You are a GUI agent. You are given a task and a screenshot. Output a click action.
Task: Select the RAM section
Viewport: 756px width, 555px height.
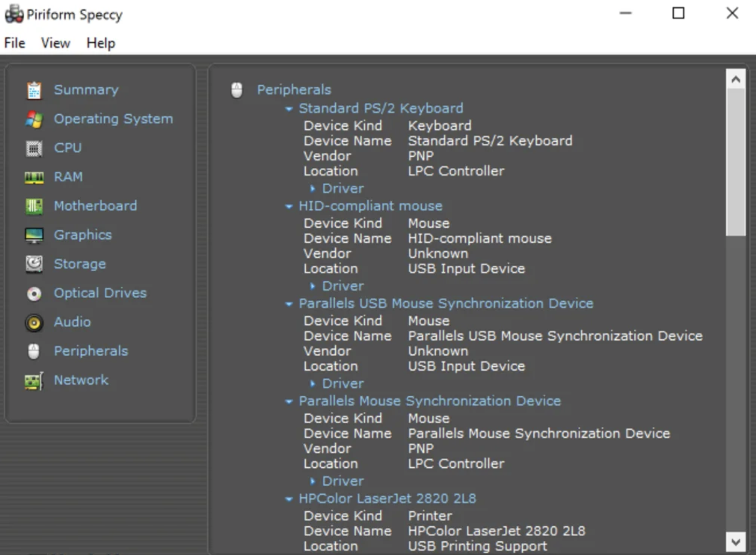click(68, 177)
